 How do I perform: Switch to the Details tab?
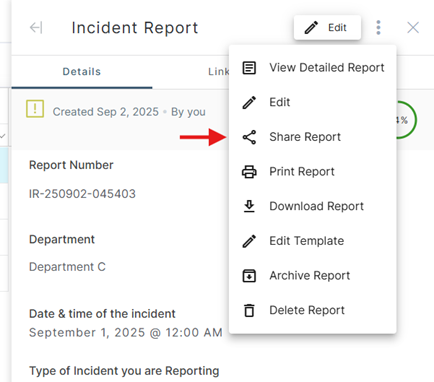click(x=82, y=72)
